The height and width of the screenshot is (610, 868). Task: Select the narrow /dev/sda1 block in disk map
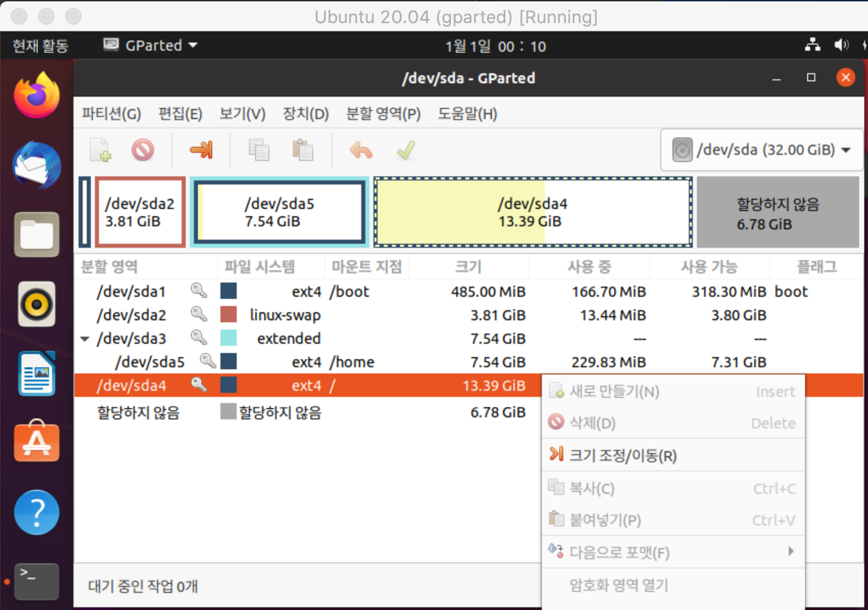tap(84, 212)
